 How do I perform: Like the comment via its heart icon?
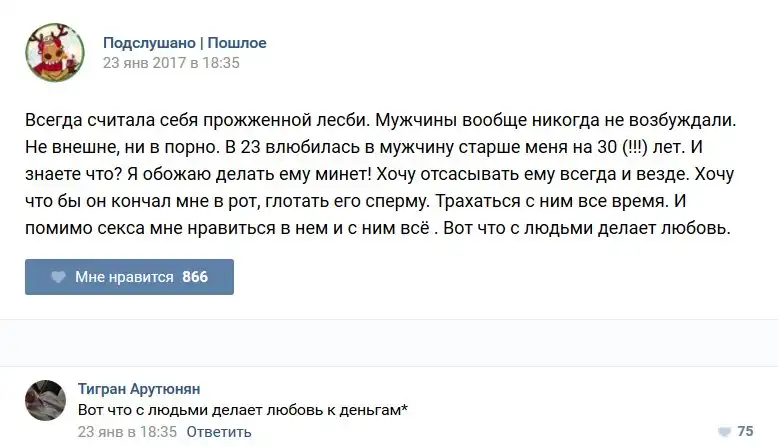point(724,431)
